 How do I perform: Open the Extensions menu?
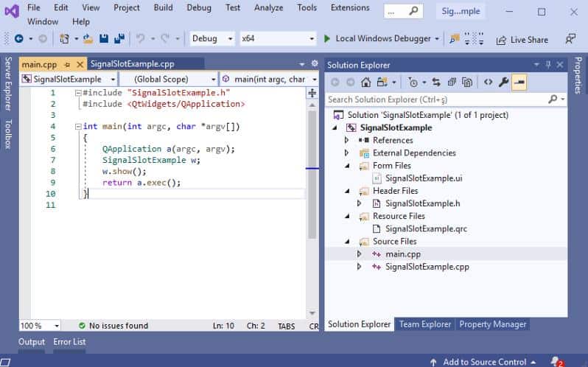pos(350,7)
